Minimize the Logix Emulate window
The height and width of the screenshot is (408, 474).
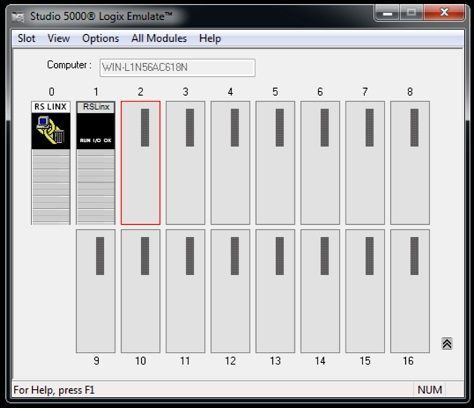click(x=387, y=13)
